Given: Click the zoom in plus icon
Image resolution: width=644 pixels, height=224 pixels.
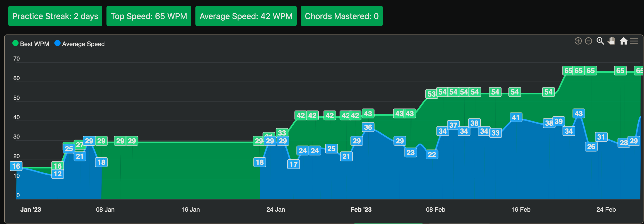Looking at the screenshot, I should point(578,41).
